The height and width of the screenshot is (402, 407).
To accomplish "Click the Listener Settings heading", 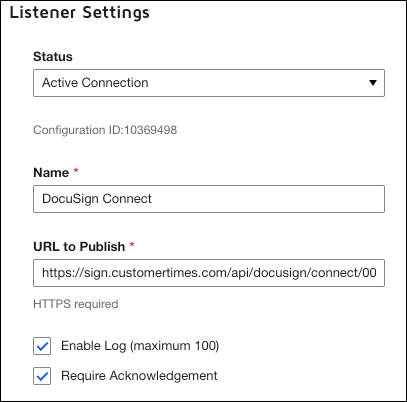I will [x=80, y=13].
